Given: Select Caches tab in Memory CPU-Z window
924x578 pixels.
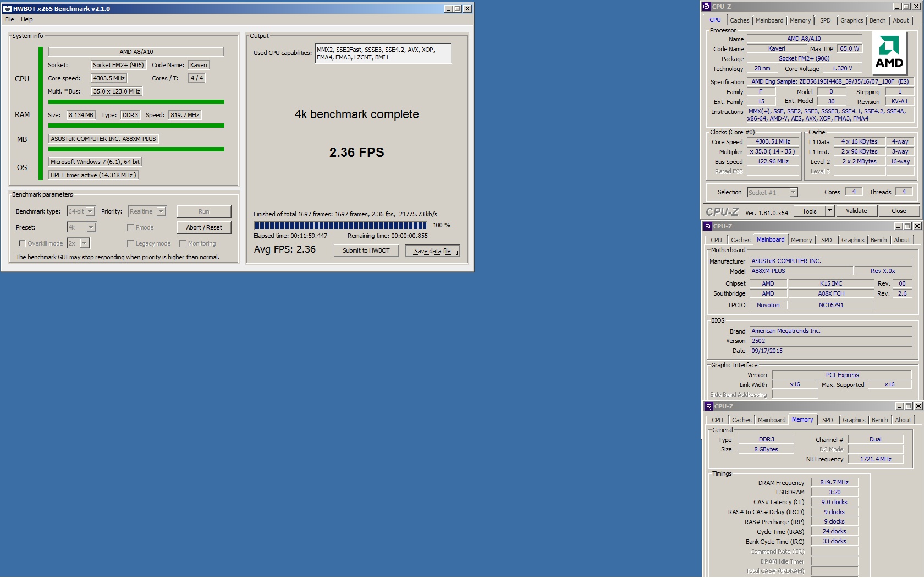Looking at the screenshot, I should 742,420.
